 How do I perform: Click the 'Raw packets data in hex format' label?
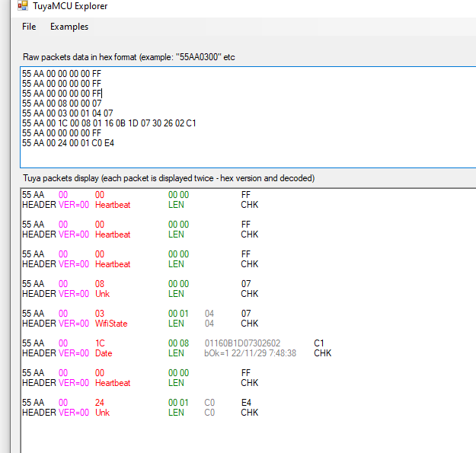coord(129,57)
